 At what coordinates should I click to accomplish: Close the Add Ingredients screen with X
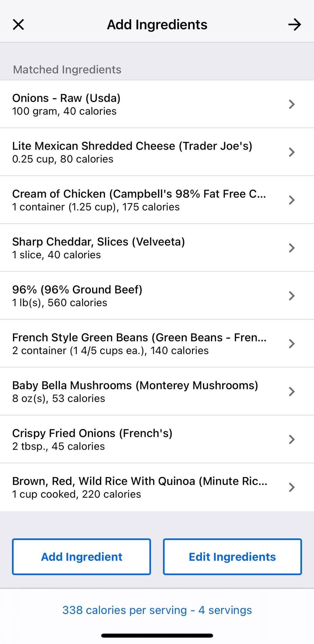pyautogui.click(x=18, y=24)
